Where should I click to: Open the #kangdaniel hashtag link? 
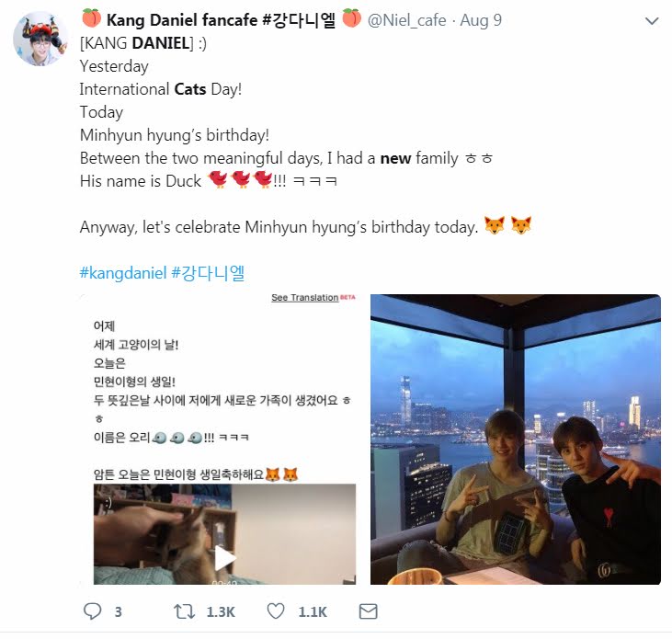tap(123, 273)
